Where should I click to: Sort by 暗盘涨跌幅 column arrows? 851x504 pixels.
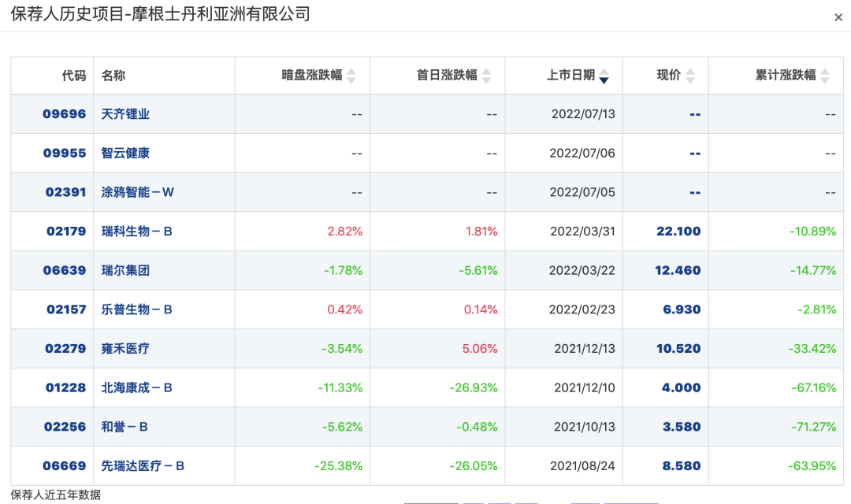click(351, 76)
